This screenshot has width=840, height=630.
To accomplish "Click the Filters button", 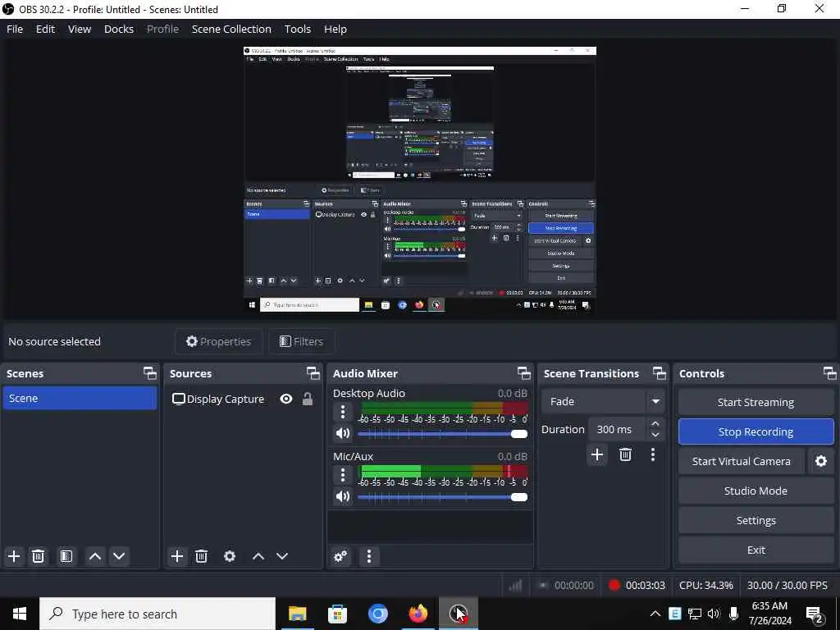I will pos(302,341).
